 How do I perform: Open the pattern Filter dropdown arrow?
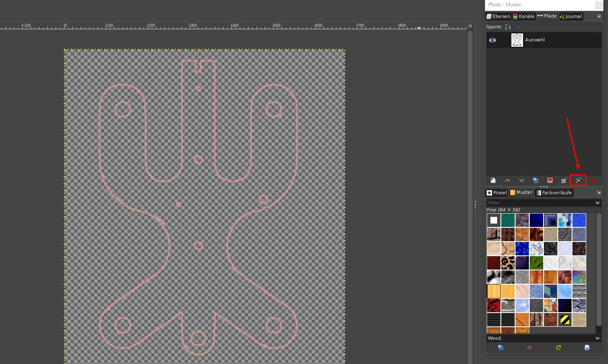tap(597, 203)
